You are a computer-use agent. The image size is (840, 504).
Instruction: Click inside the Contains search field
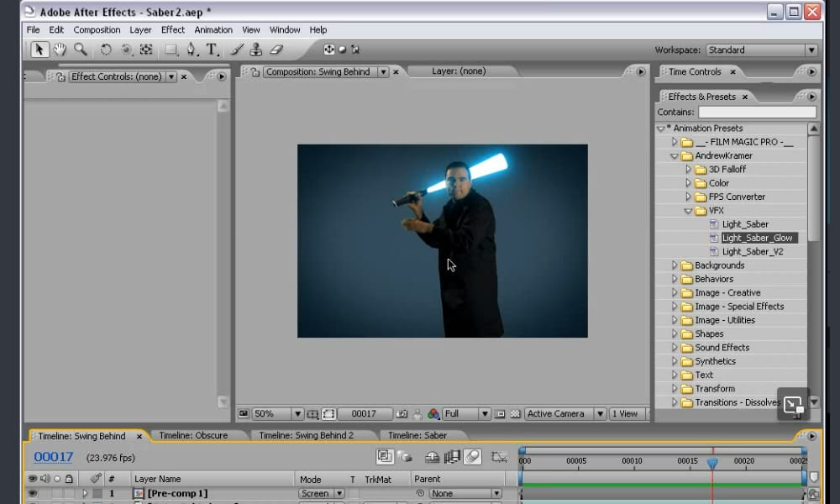756,111
